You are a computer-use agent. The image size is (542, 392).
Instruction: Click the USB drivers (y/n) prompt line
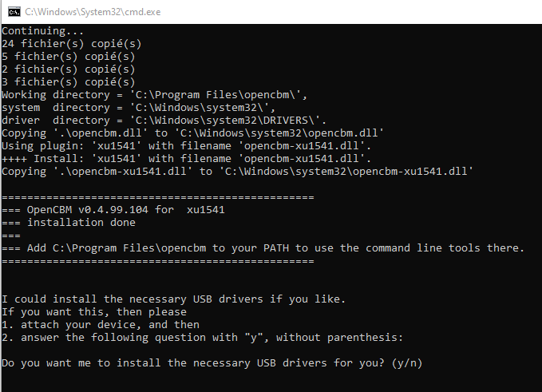212,363
